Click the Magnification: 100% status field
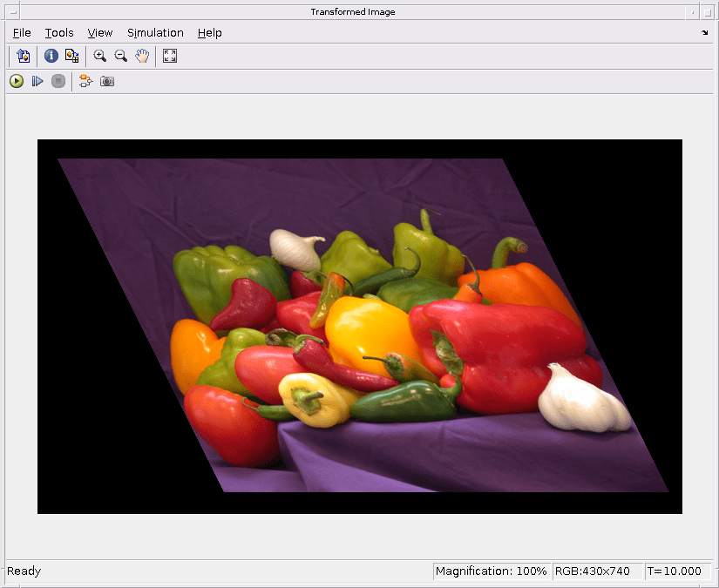The width and height of the screenshot is (719, 588). point(492,571)
